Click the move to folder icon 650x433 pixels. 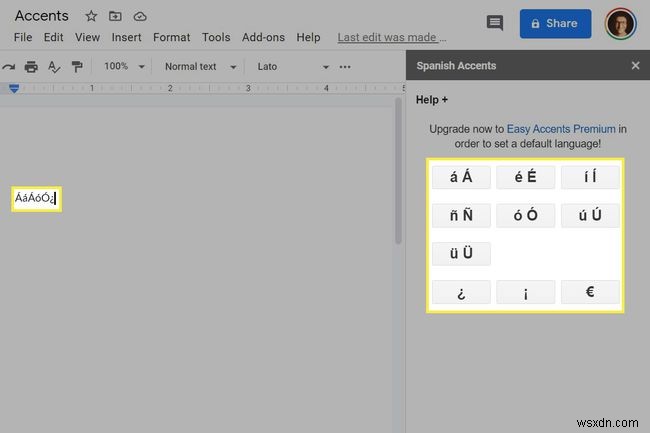[115, 16]
